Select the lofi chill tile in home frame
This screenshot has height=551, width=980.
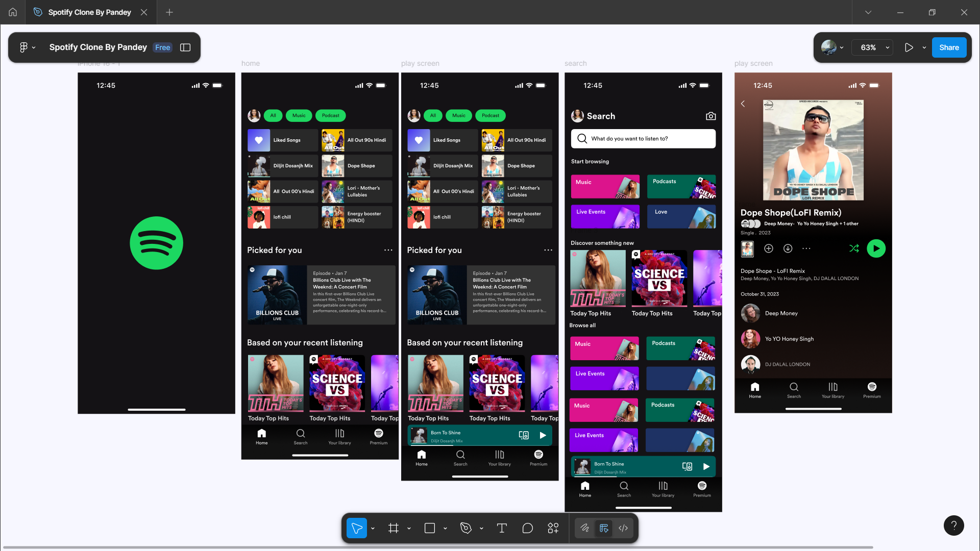tap(283, 217)
